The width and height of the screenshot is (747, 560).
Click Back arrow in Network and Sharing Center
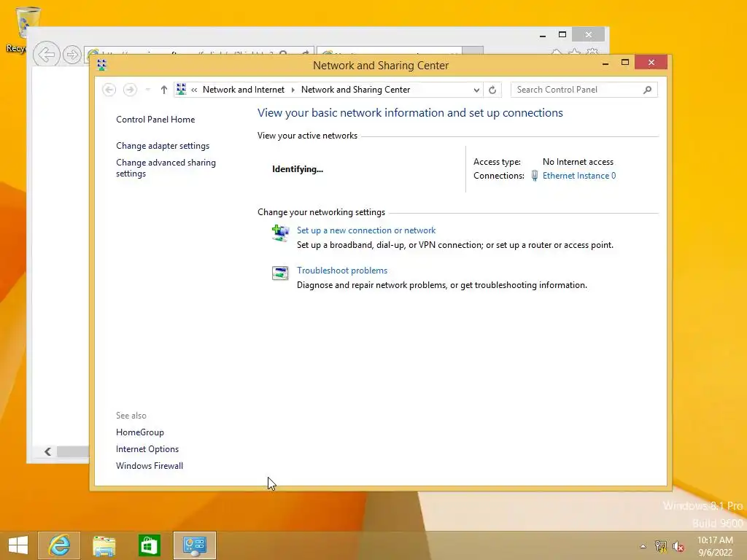[109, 90]
